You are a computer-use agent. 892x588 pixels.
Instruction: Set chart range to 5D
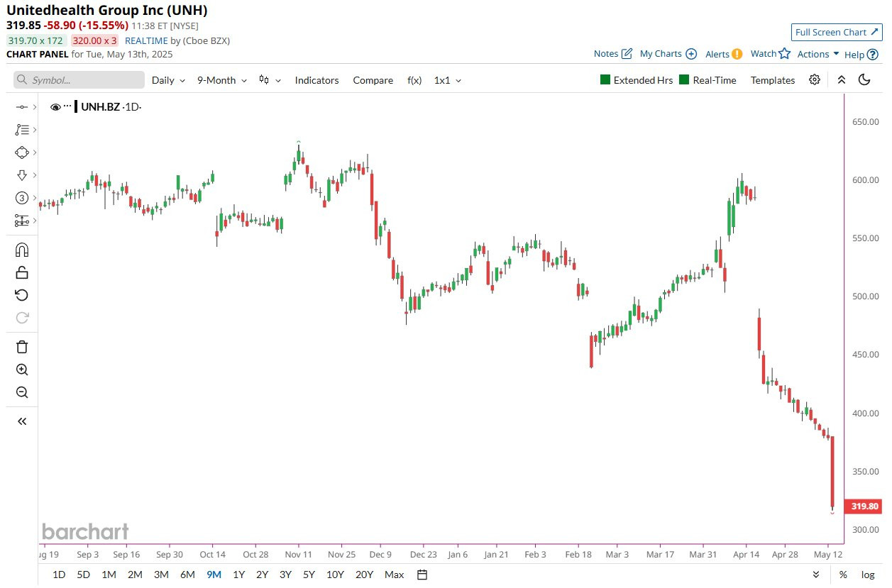point(83,575)
